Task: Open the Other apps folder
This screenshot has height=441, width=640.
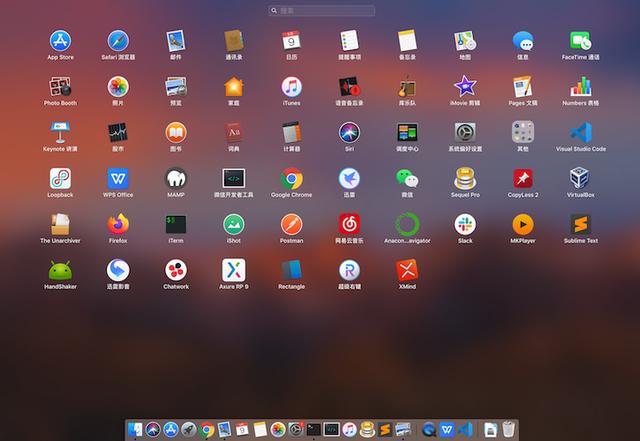Action: 523,132
